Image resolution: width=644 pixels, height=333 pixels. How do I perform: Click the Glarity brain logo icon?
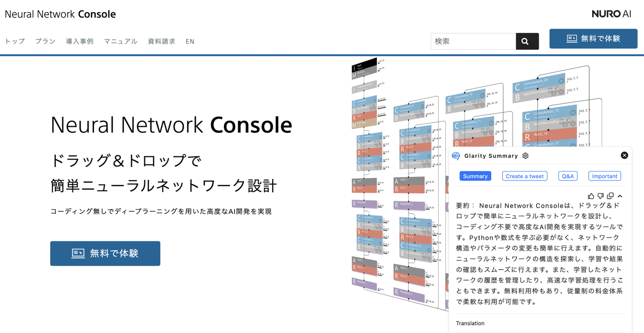[x=456, y=156]
